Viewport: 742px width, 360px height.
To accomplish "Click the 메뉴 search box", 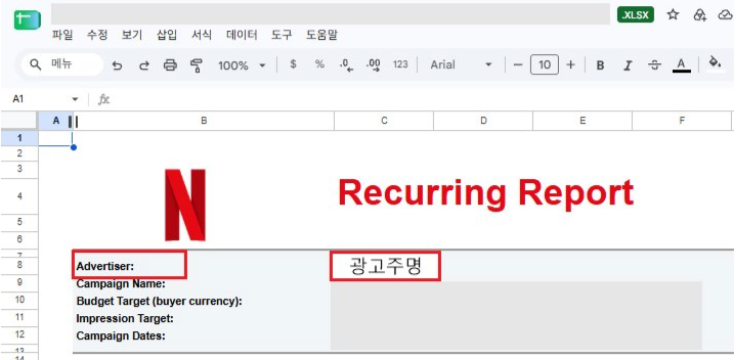I will coord(62,65).
